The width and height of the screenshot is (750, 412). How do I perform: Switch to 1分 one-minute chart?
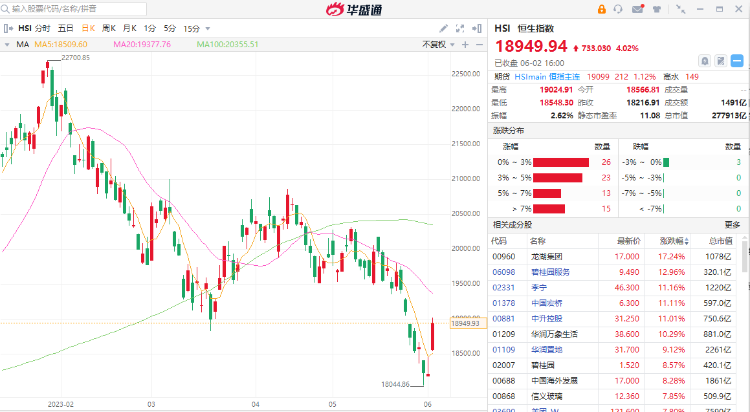pyautogui.click(x=150, y=29)
